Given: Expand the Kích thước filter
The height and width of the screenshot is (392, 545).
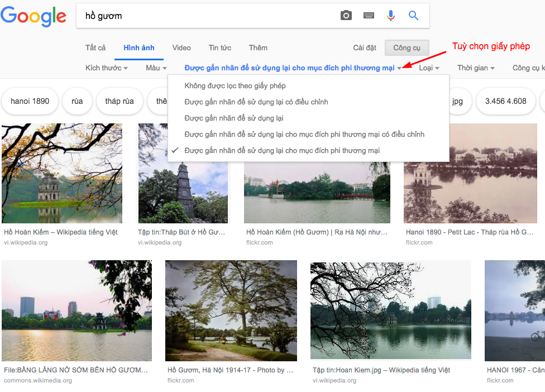Looking at the screenshot, I should (106, 68).
